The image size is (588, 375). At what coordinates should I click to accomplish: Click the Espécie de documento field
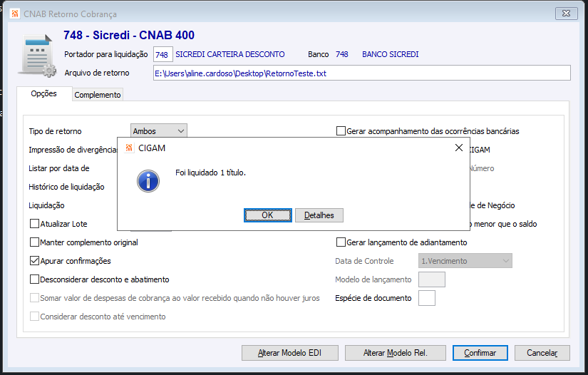coord(427,298)
